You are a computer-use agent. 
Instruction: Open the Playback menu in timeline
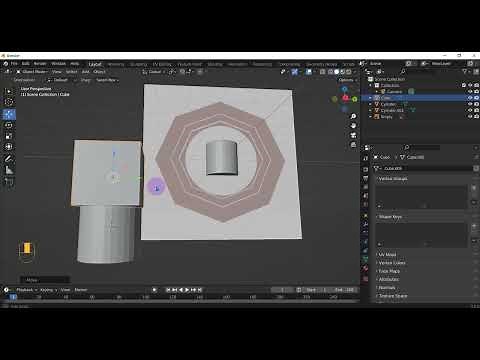26,290
